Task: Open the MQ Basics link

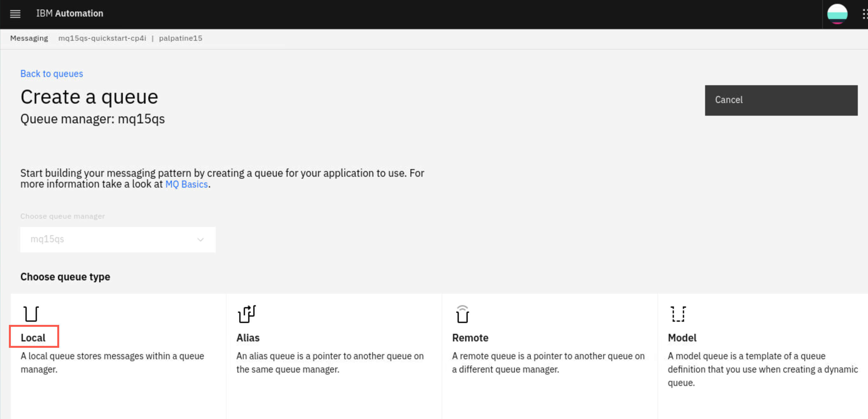Action: 186,184
